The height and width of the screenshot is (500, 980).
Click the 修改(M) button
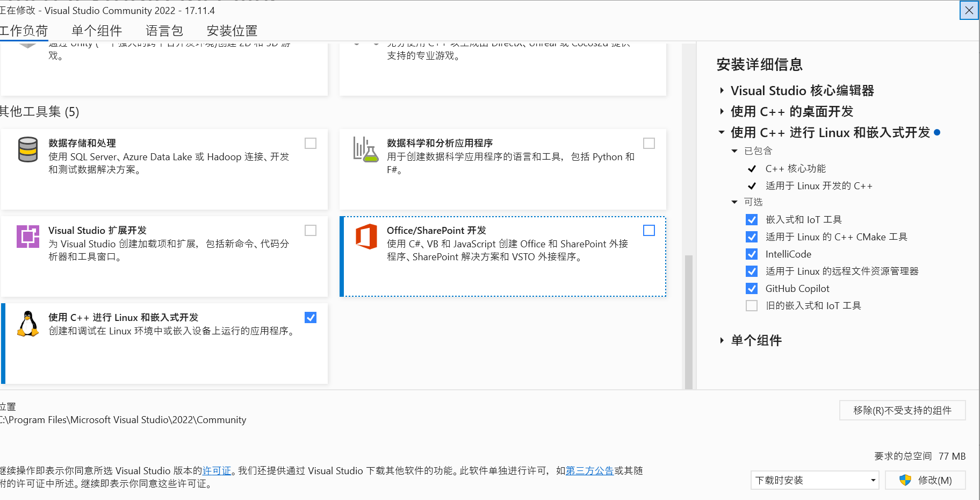tap(925, 480)
